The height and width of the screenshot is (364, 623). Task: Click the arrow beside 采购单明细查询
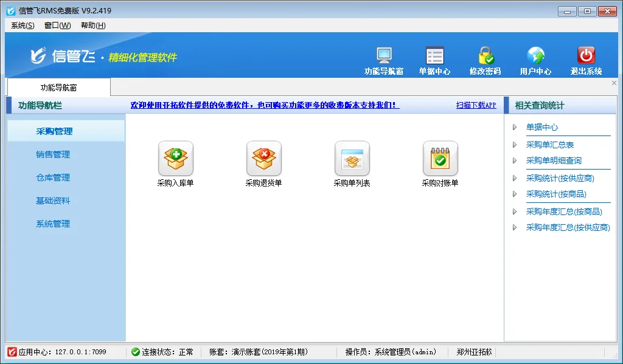tap(515, 160)
